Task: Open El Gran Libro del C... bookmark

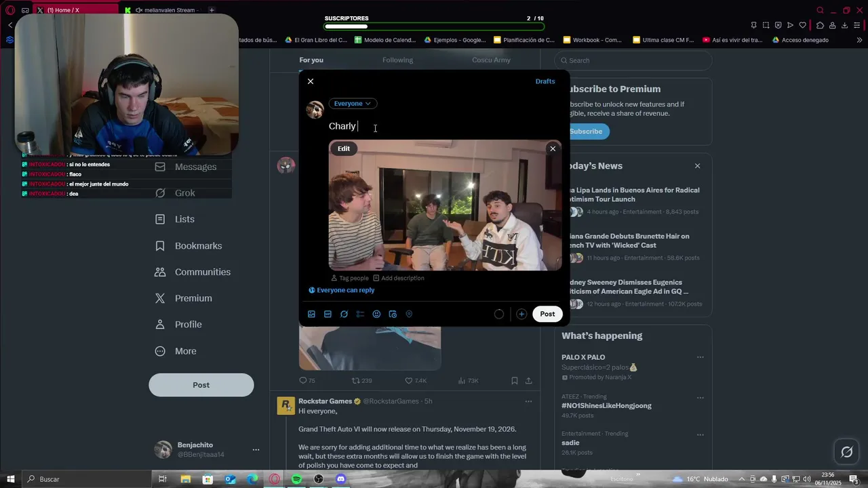Action: pyautogui.click(x=315, y=40)
